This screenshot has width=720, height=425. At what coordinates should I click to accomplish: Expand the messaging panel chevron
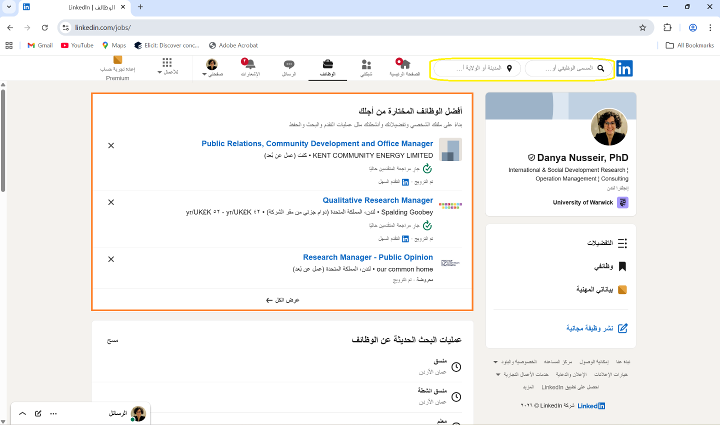click(22, 414)
